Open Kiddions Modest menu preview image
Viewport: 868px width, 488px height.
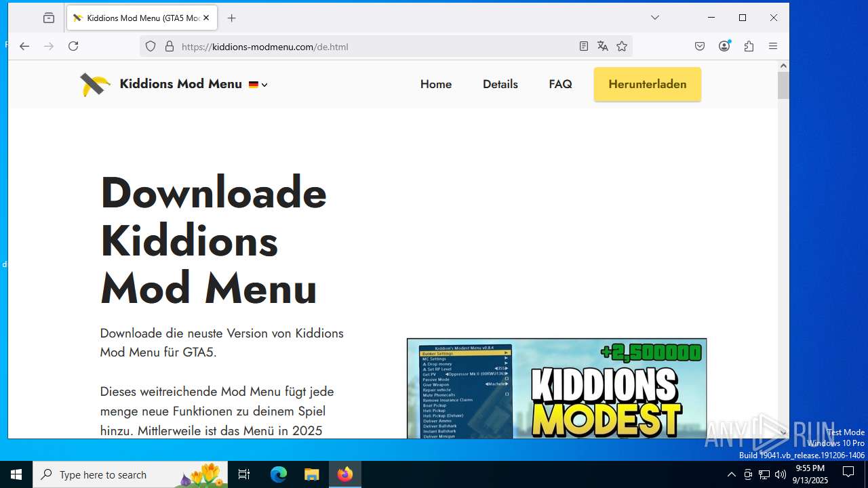[x=557, y=388]
